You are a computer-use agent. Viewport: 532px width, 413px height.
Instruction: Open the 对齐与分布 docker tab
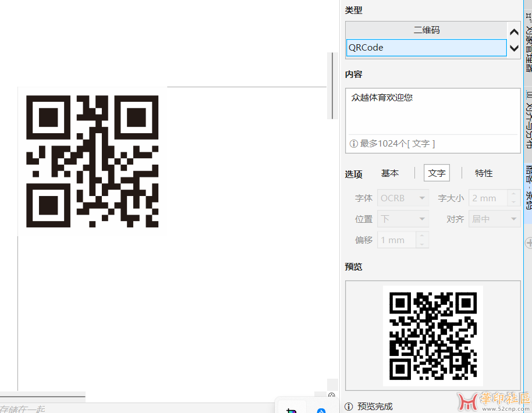528,120
